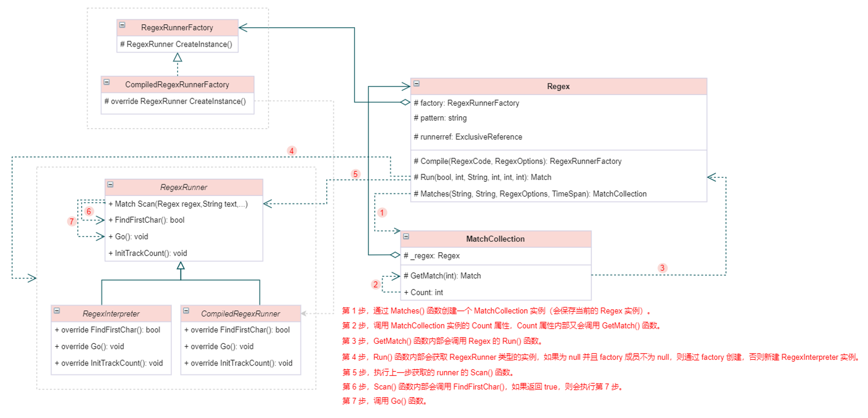
Task: Collapse the CompiledRegexRunner class box
Action: click(186, 311)
